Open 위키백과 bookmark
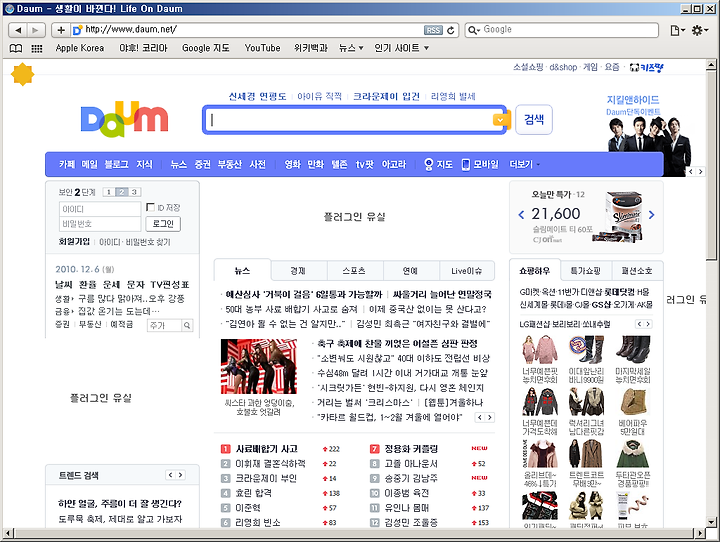 311,48
